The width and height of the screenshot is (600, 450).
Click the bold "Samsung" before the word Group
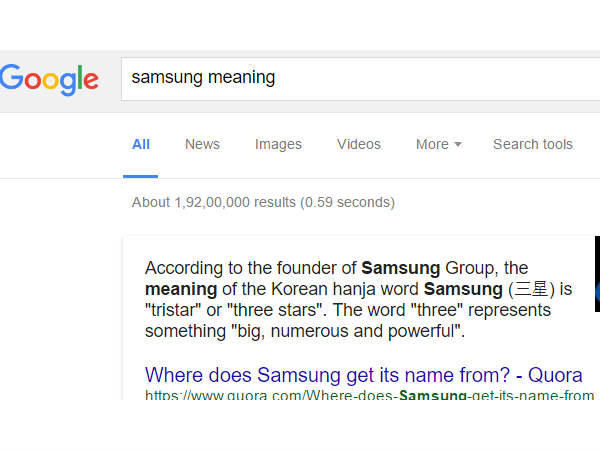pos(400,268)
